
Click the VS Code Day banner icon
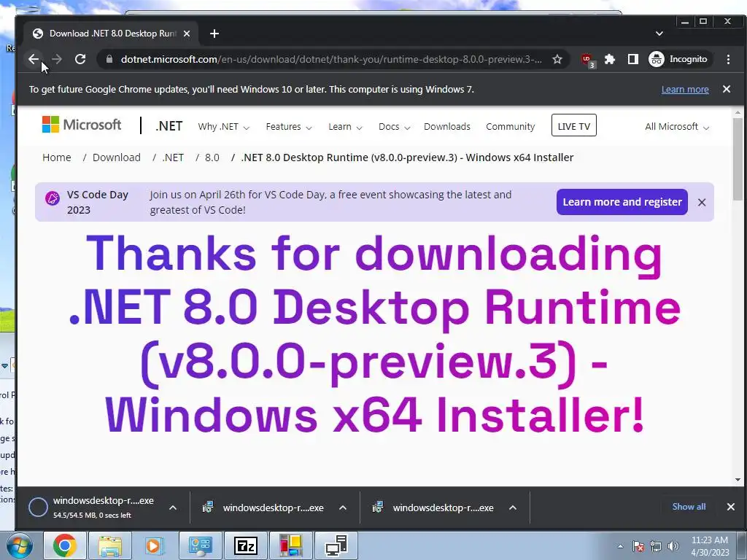point(53,198)
